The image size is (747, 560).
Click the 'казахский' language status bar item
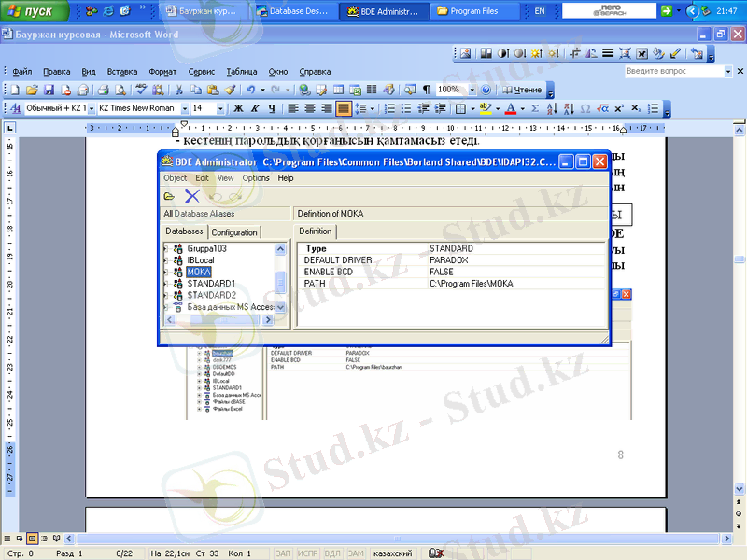pos(392,553)
